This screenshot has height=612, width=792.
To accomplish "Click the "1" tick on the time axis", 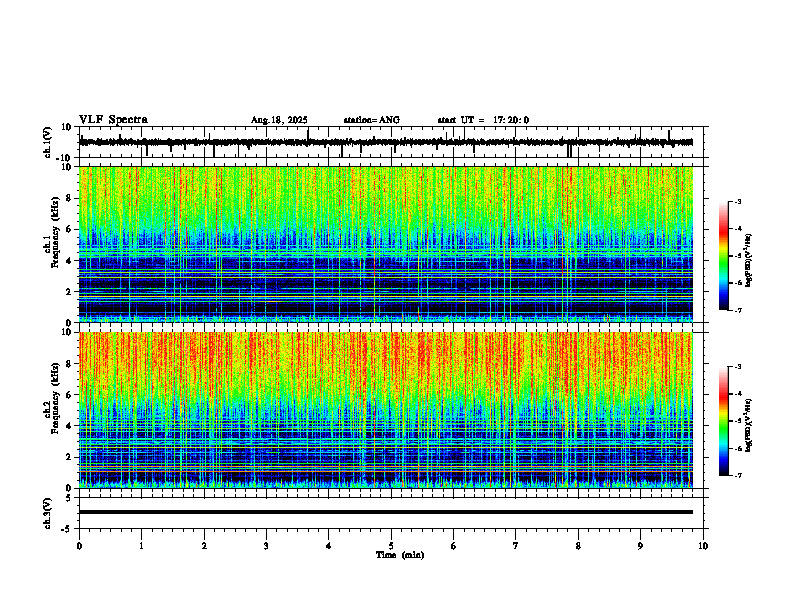I will pyautogui.click(x=141, y=546).
